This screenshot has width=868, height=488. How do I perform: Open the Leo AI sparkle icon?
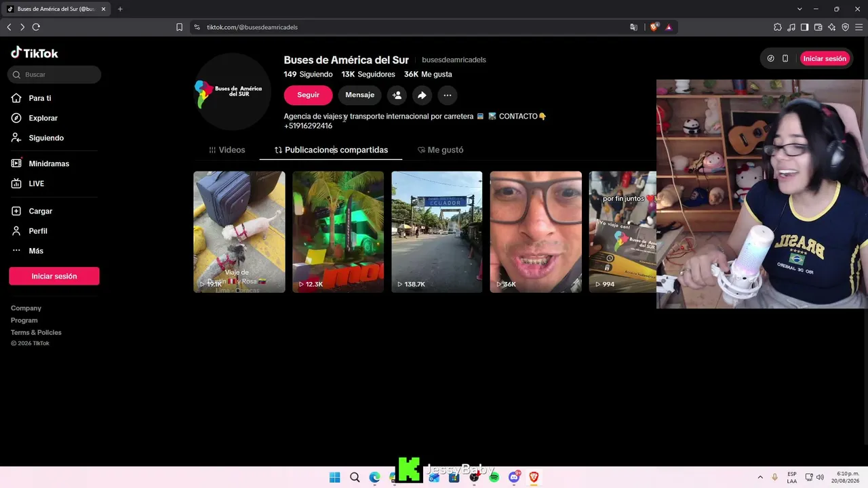tap(832, 27)
